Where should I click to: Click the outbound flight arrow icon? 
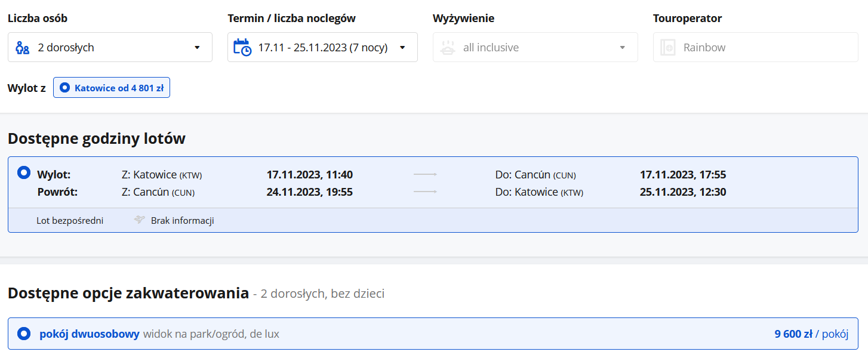click(x=425, y=175)
